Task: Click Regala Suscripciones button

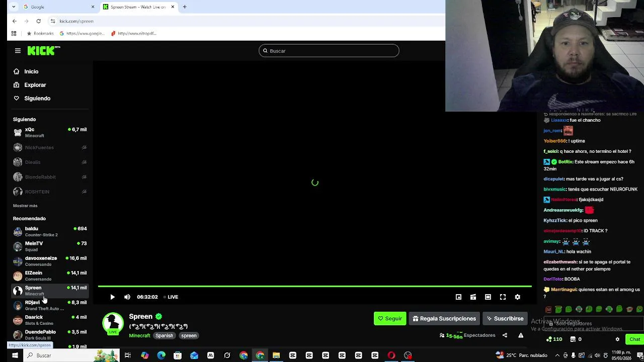Action: (444, 319)
